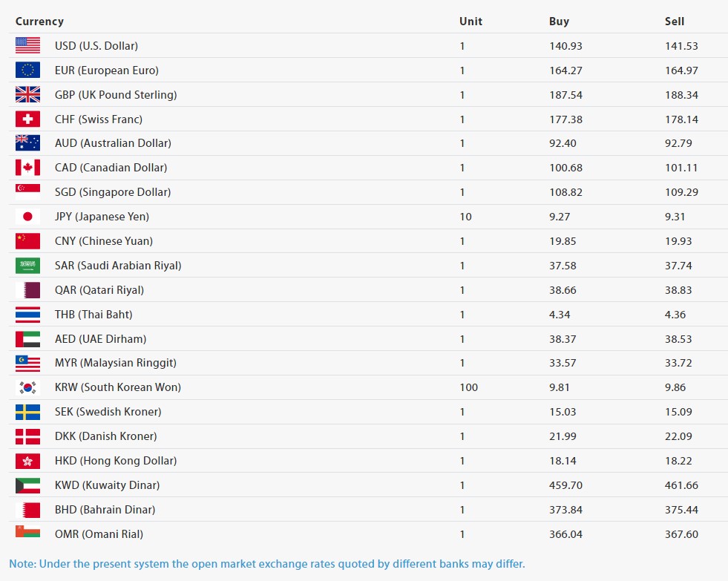Click the Canadian maple leaf flag
The height and width of the screenshot is (581, 728).
(27, 168)
